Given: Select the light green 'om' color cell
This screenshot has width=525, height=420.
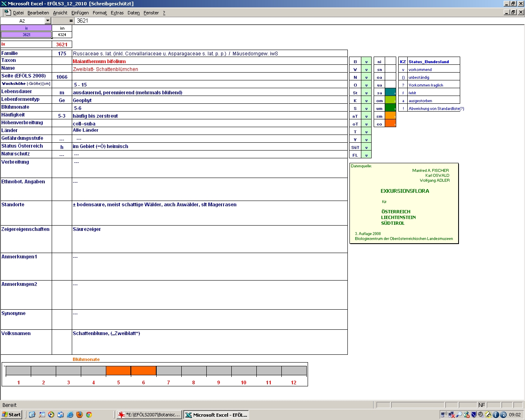Looking at the screenshot, I should coord(390,100).
